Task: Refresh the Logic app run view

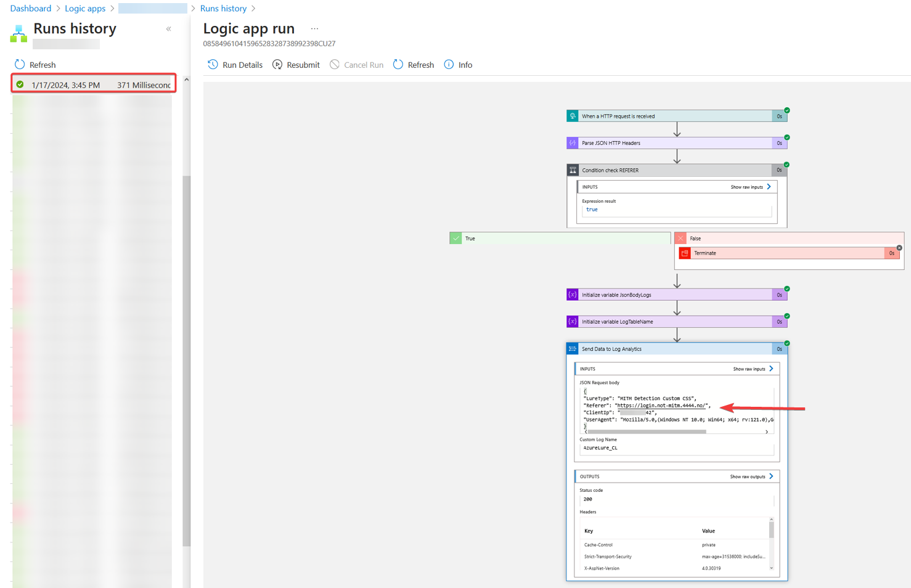Action: coord(414,65)
